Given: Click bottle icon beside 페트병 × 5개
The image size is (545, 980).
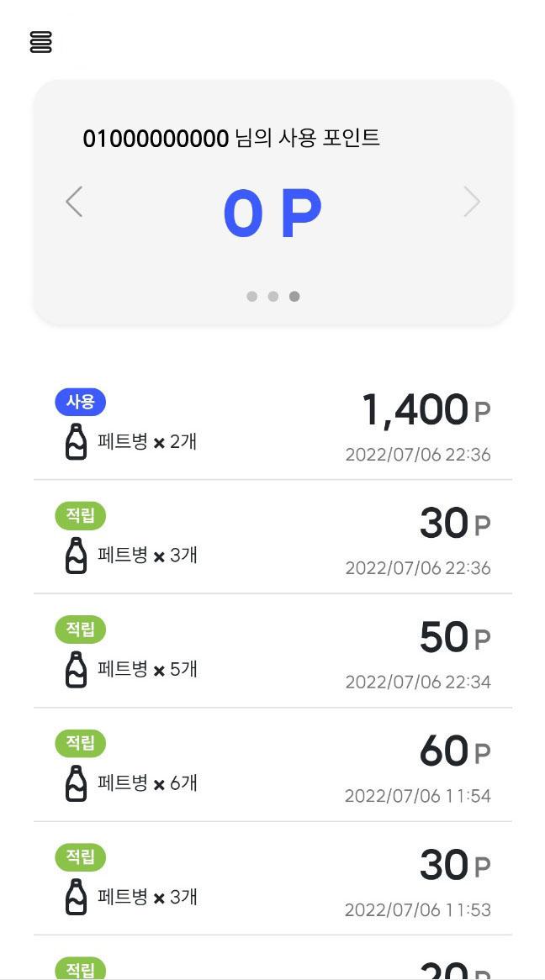Looking at the screenshot, I should (x=77, y=669).
